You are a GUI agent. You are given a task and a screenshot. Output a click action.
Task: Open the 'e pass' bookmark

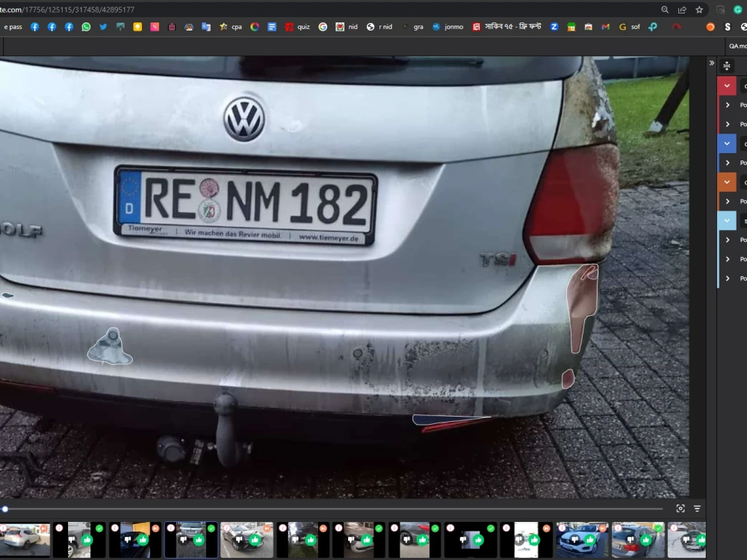[13, 27]
